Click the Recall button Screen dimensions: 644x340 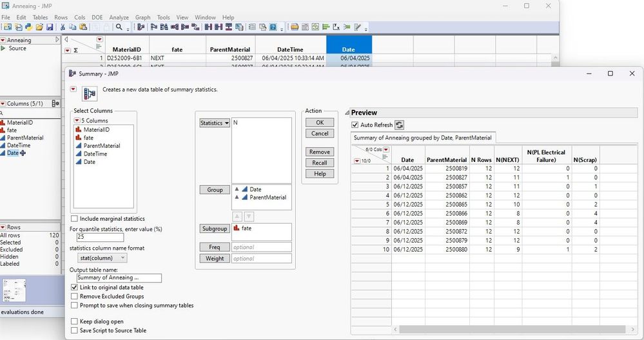320,163
